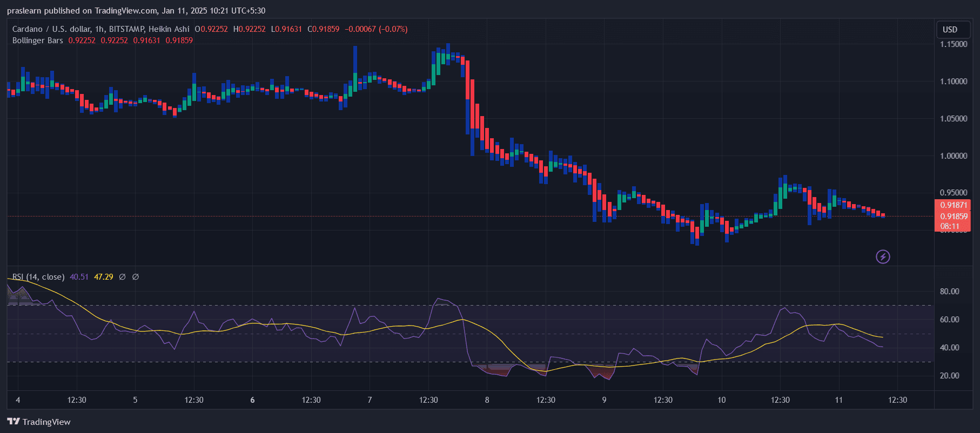Click the Bollinger Bars indicator label
Image resolution: width=980 pixels, height=433 pixels.
tap(37, 40)
